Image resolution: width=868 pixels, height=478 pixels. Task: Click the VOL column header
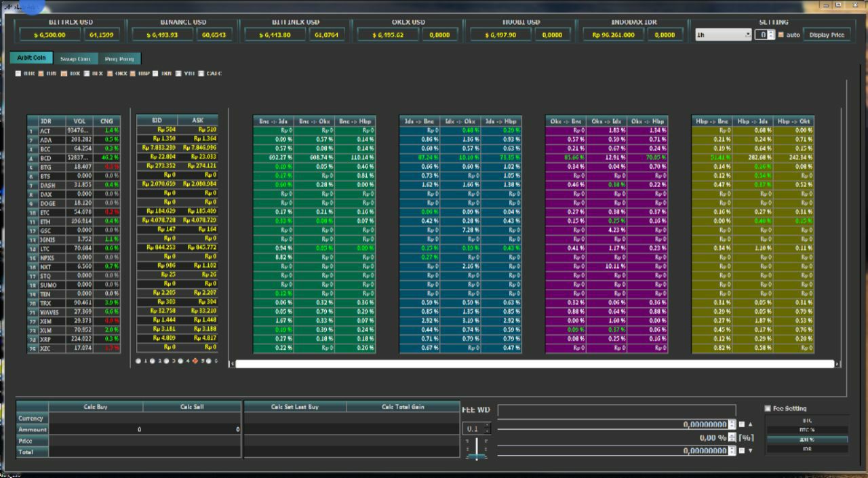(x=79, y=121)
